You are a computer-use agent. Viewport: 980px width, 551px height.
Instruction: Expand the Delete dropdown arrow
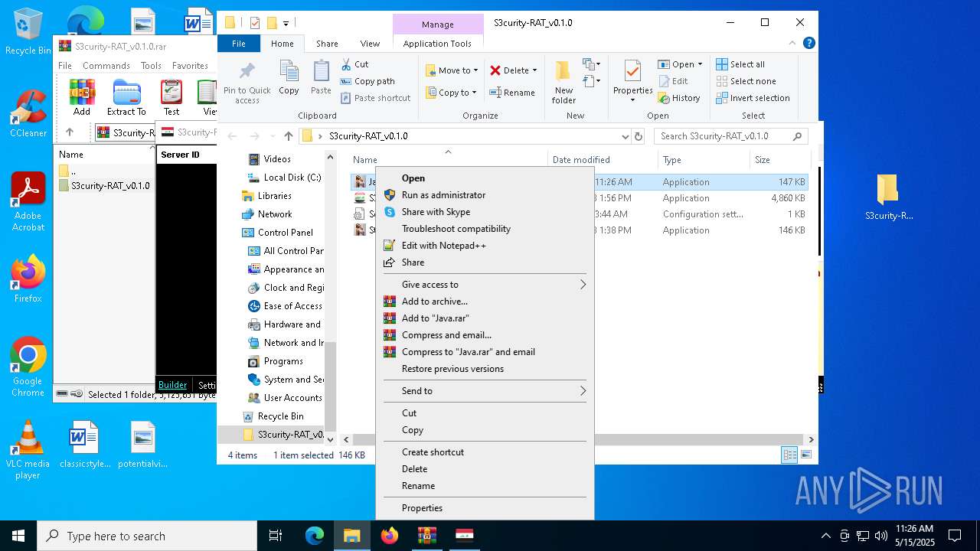pos(534,70)
